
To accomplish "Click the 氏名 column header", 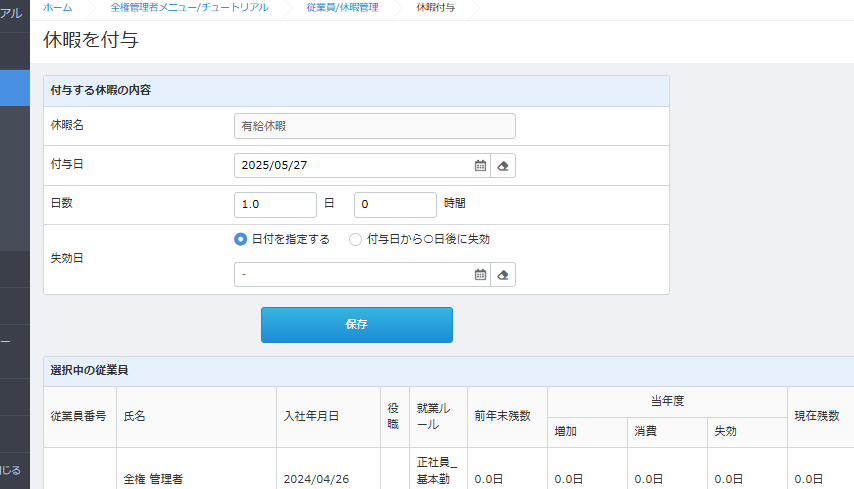I will coord(134,416).
